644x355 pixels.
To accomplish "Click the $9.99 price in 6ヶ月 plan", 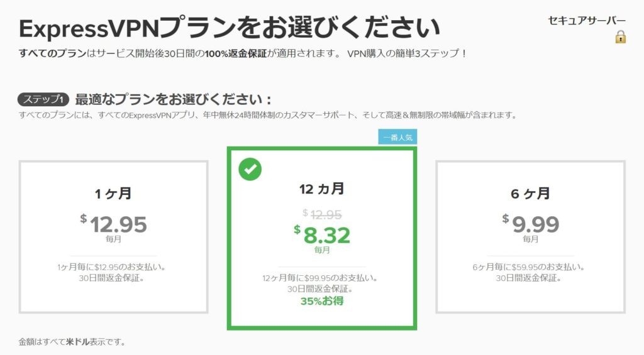I will 530,224.
